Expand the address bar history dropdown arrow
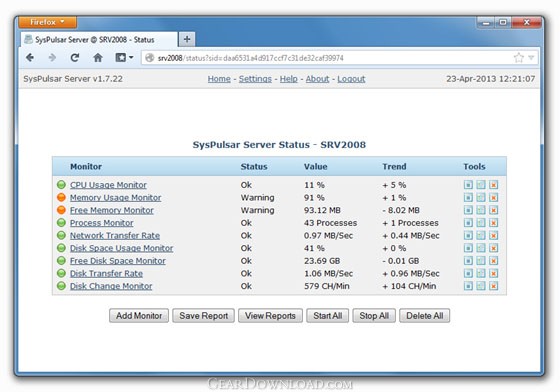Image resolution: width=560 pixels, height=392 pixels. coord(531,57)
